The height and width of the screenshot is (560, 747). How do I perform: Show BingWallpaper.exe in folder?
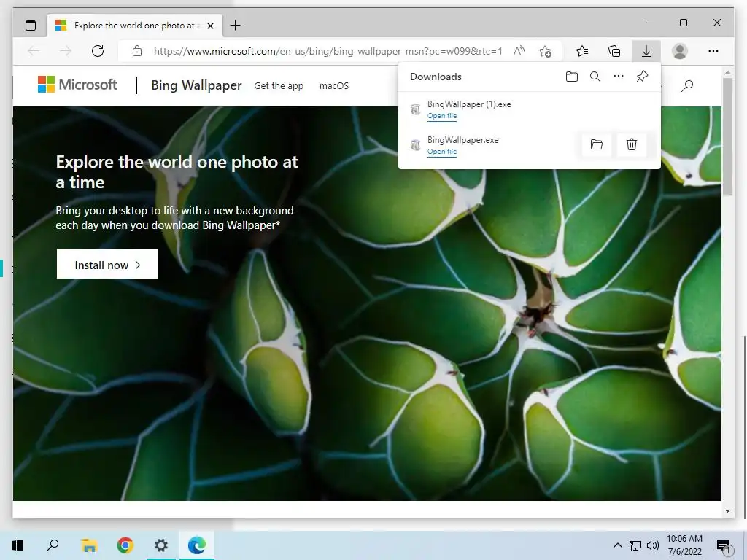point(597,144)
